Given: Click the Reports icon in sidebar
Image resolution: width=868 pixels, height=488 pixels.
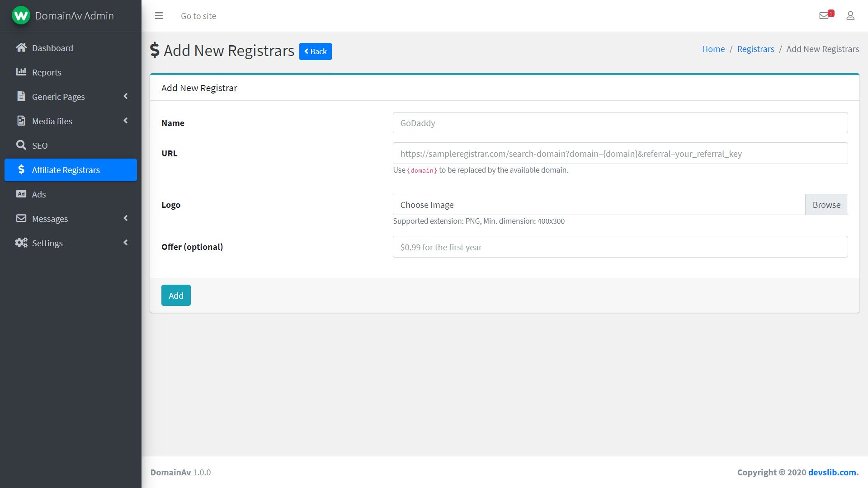Looking at the screenshot, I should click(x=21, y=71).
